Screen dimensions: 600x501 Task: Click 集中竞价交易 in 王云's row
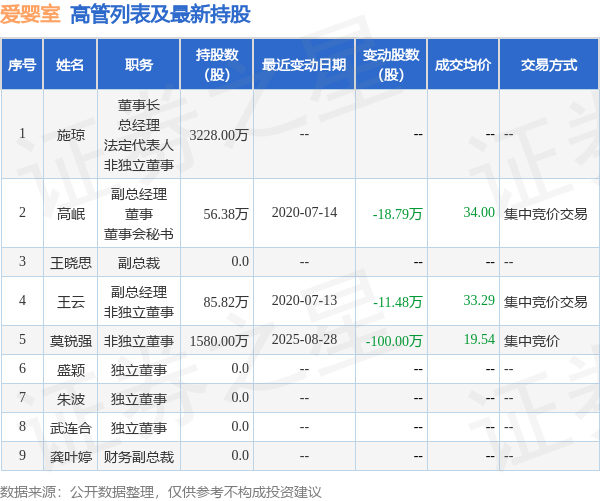point(545,302)
